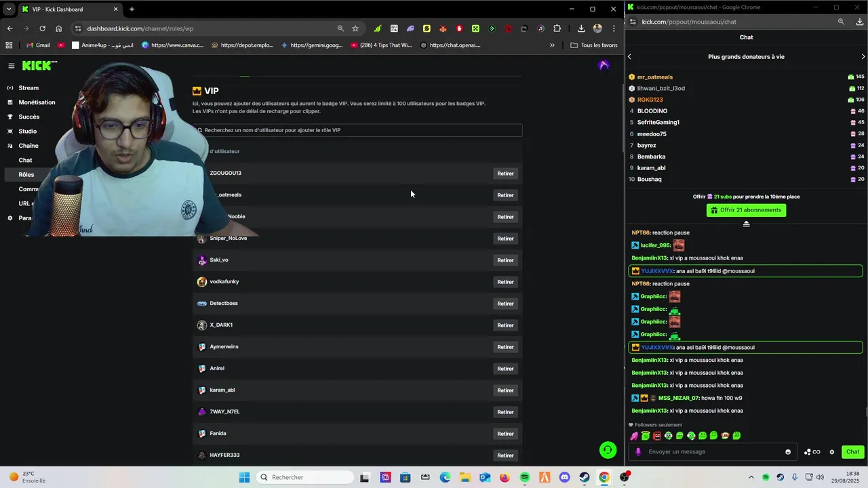Remove VIP role from Fanida
The width and height of the screenshot is (868, 488).
click(505, 434)
